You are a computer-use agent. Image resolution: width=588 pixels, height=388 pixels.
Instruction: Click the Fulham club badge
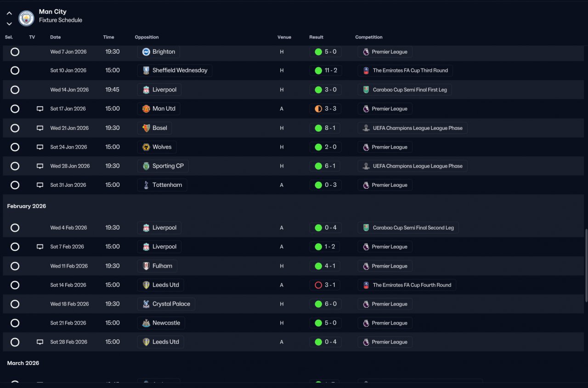146,266
